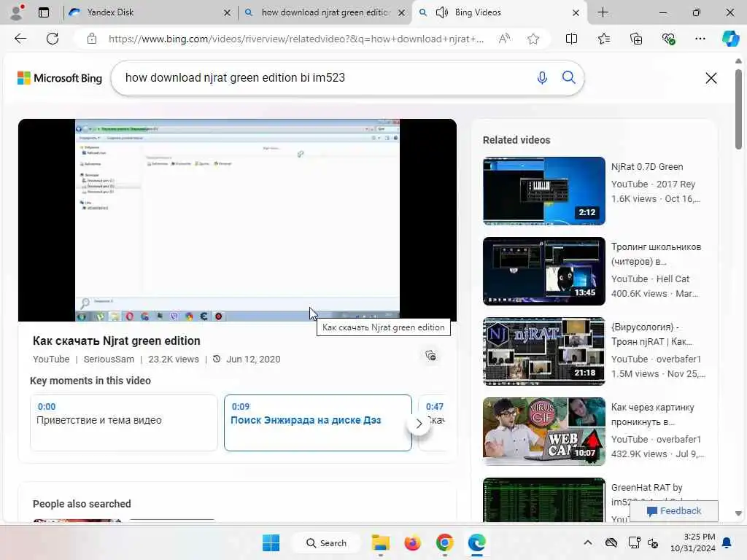Viewport: 747px width, 560px height.
Task: Click the OneDrive cloud tray icon
Action: [611, 542]
